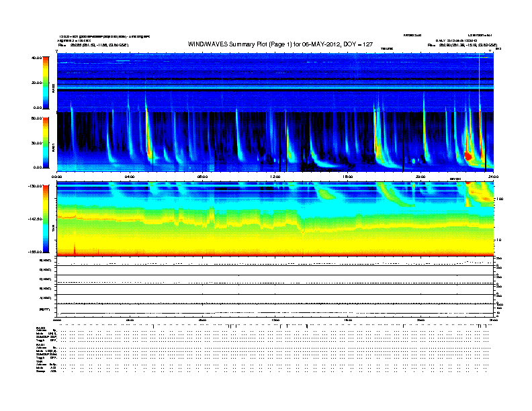Click the TNR intensity color bar

[x=46, y=219]
